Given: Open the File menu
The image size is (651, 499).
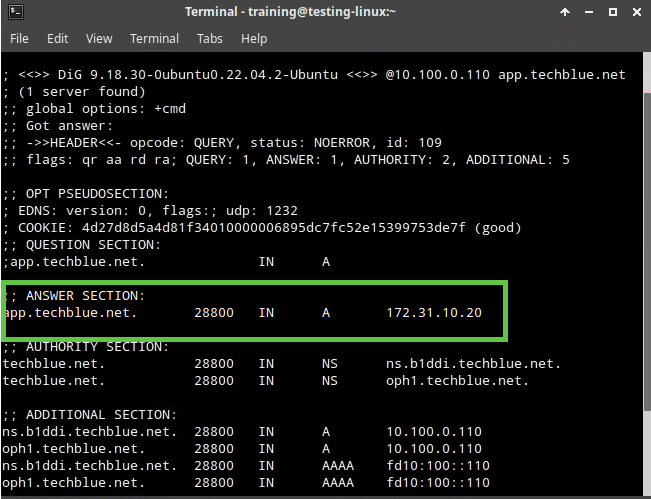Looking at the screenshot, I should click(x=20, y=39).
